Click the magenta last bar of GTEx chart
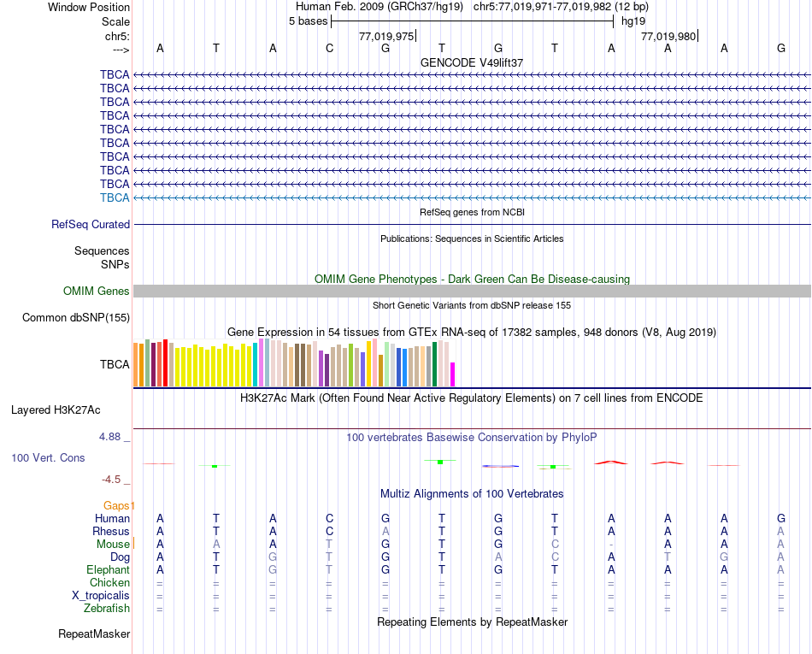Image resolution: width=812 pixels, height=654 pixels. pyautogui.click(x=453, y=374)
